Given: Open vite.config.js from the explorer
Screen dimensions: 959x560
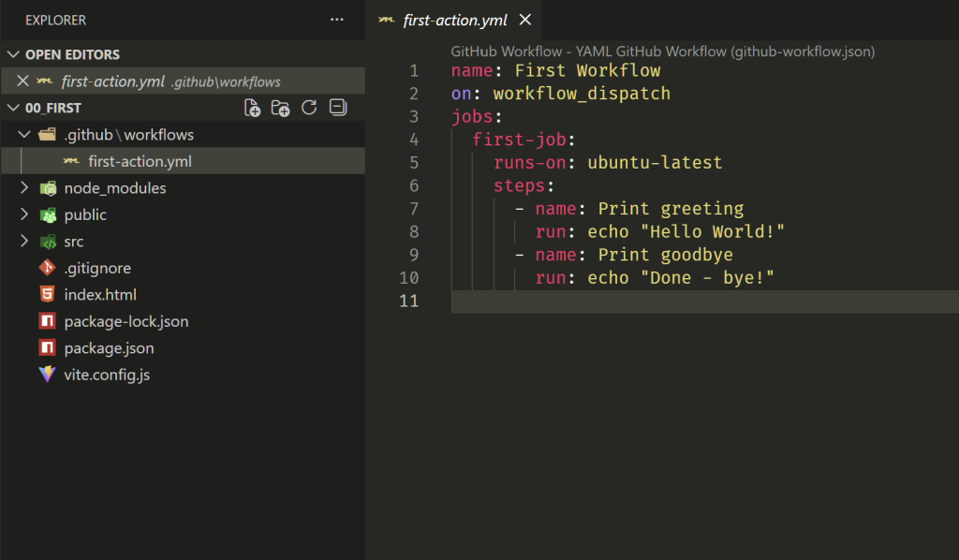Looking at the screenshot, I should click(x=107, y=375).
